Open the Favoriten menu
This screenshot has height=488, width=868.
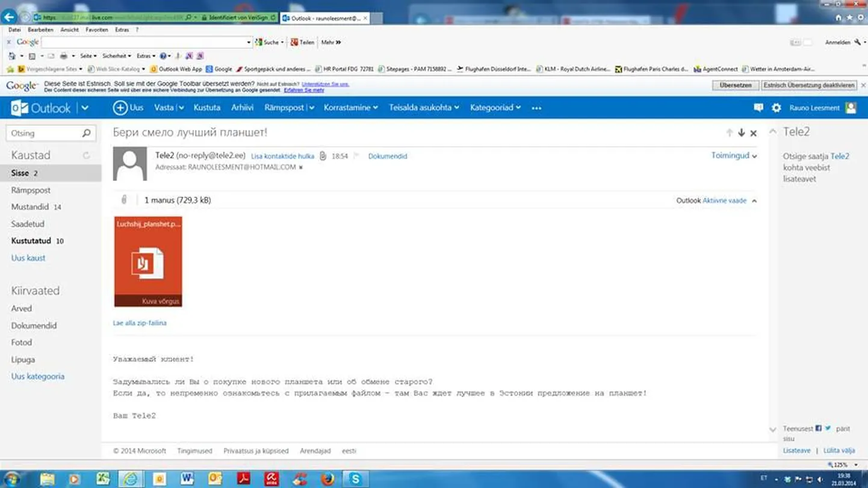[97, 29]
